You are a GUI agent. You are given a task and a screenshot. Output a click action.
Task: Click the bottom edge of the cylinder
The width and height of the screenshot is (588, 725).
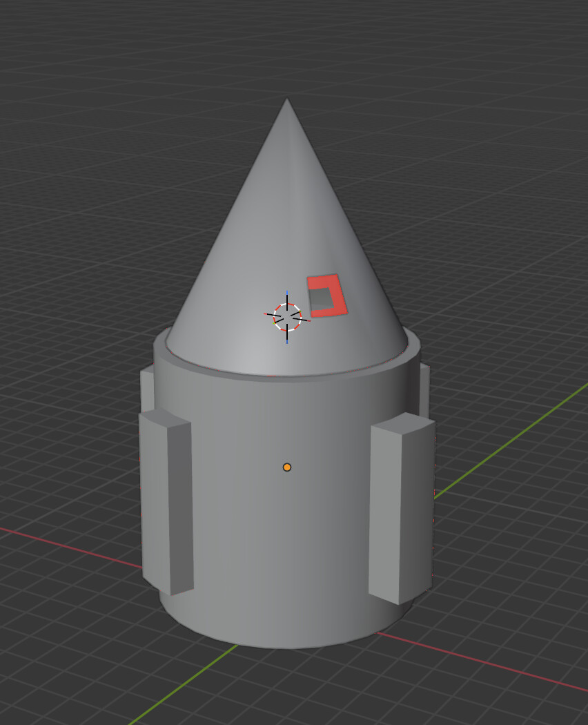tap(287, 646)
